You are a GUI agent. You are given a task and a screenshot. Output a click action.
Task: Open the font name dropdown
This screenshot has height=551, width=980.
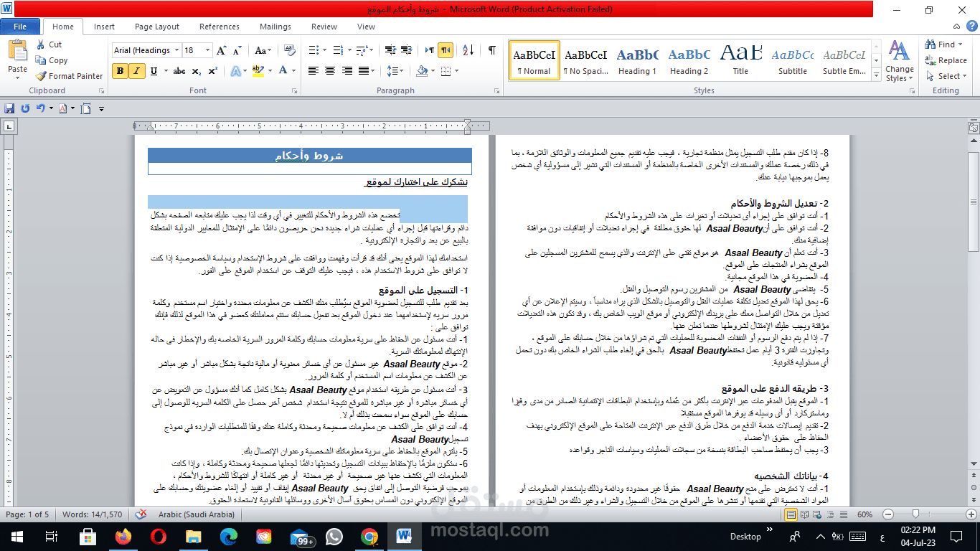(x=176, y=50)
